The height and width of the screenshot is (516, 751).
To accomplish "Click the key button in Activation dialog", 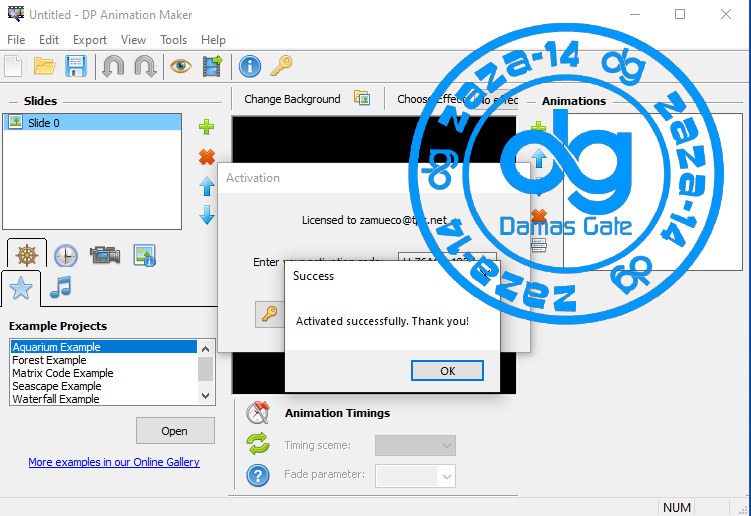I will [270, 314].
